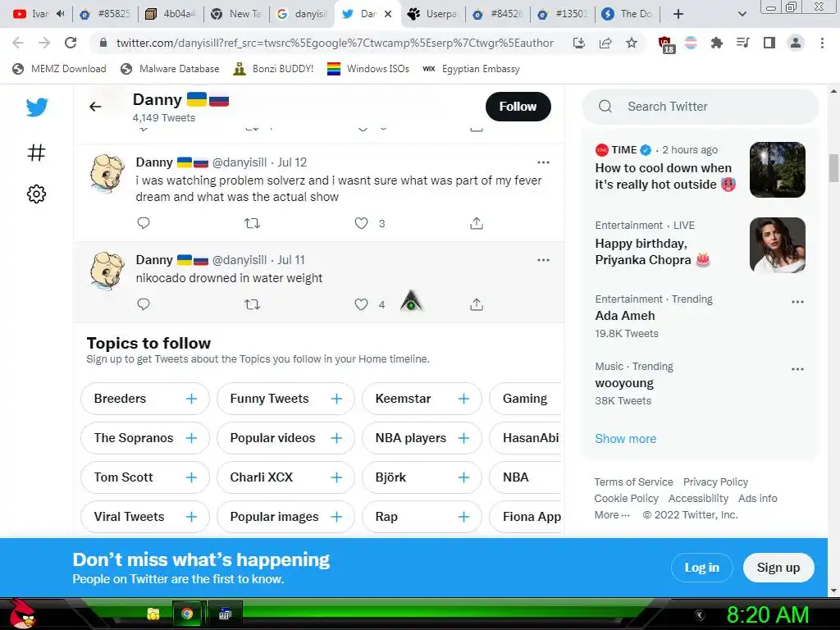Toggle Chrome side panel icon
The height and width of the screenshot is (630, 840).
tap(769, 43)
